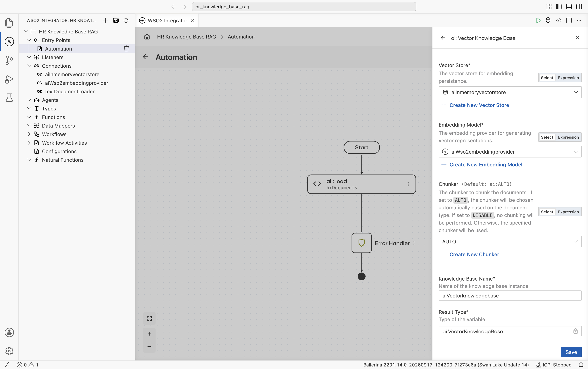Viewport: 588px width, 369px height.
Task: Refresh the WSO2 Integrator project tree
Action: 126,20
